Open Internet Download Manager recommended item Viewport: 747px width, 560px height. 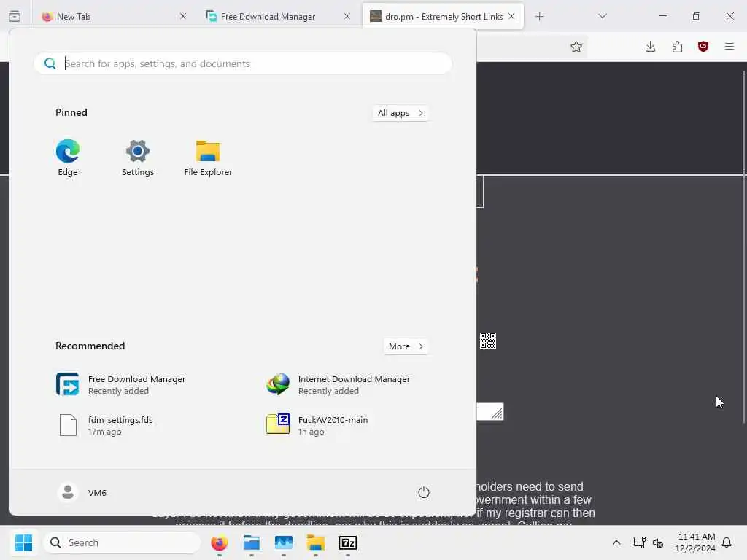pos(338,384)
